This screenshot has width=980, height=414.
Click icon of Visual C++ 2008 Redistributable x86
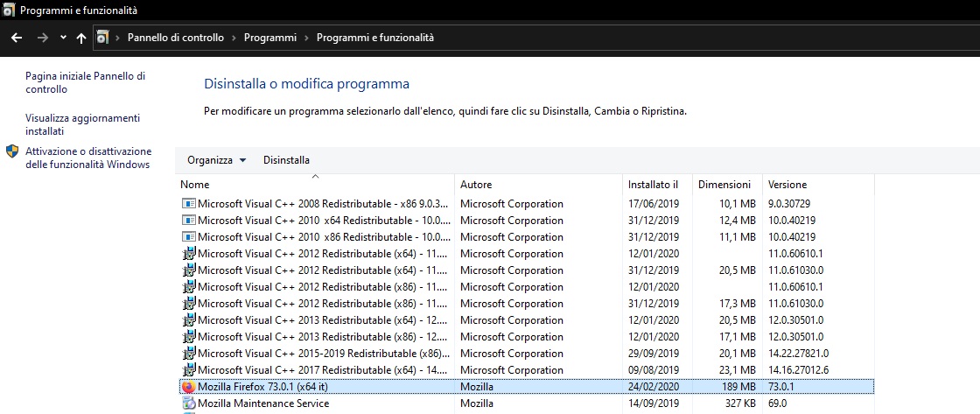189,204
